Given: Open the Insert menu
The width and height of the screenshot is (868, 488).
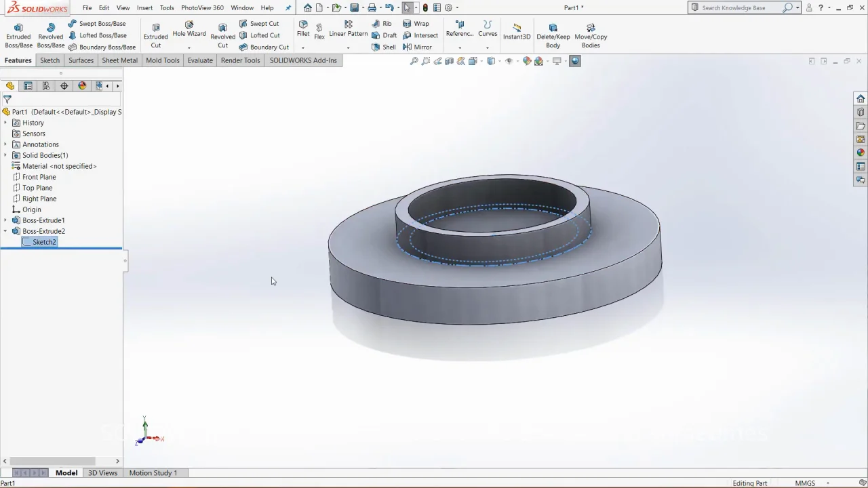Looking at the screenshot, I should click(144, 8).
